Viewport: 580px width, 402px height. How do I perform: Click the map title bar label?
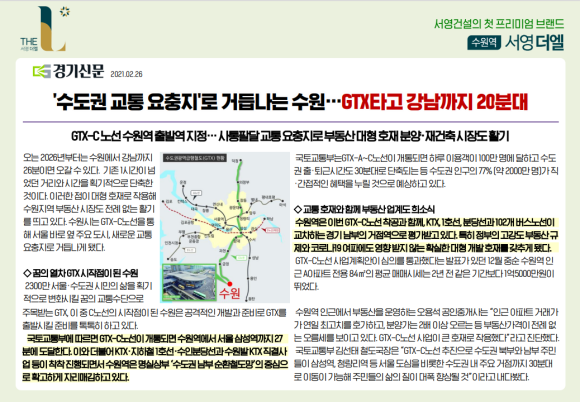tap(195, 158)
